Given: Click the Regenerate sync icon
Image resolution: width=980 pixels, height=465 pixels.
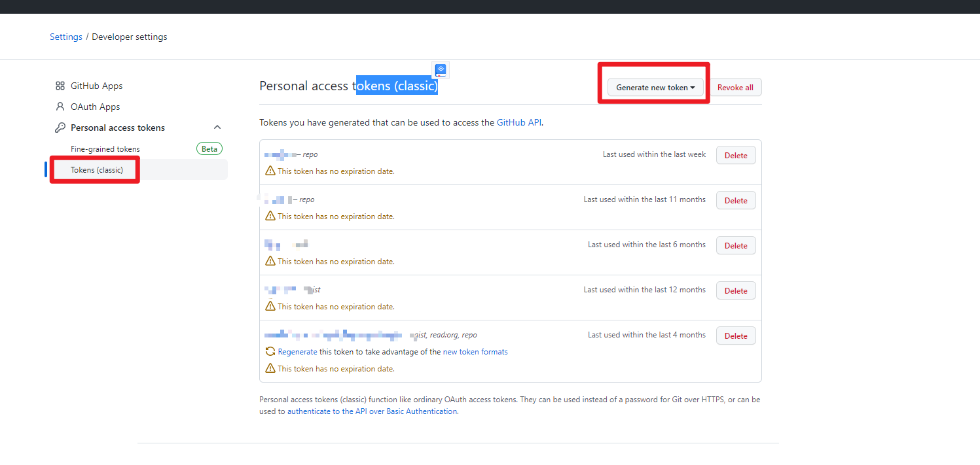Looking at the screenshot, I should (270, 352).
